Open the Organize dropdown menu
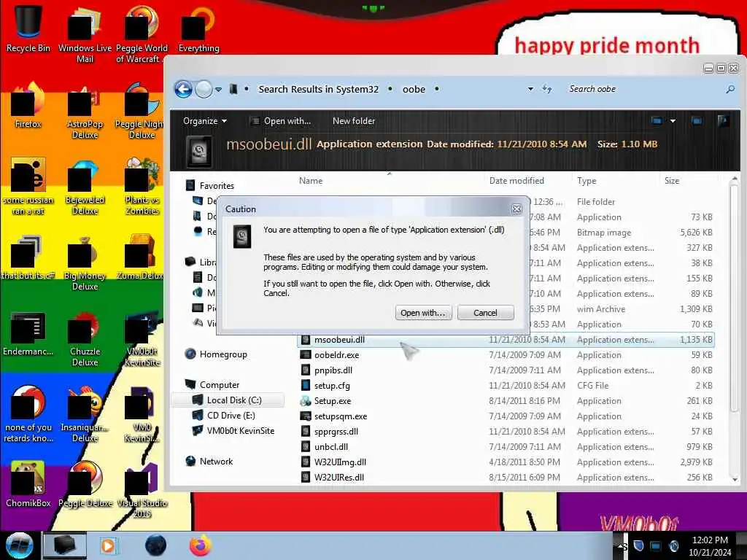 205,121
